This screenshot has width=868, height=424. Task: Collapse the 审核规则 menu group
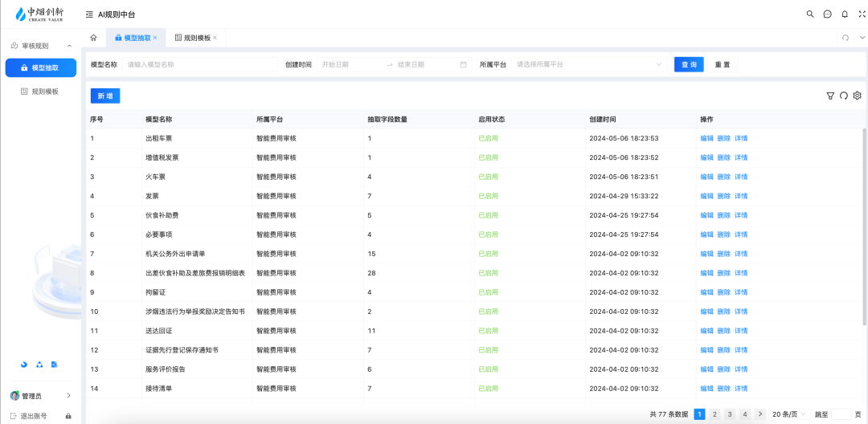69,46
